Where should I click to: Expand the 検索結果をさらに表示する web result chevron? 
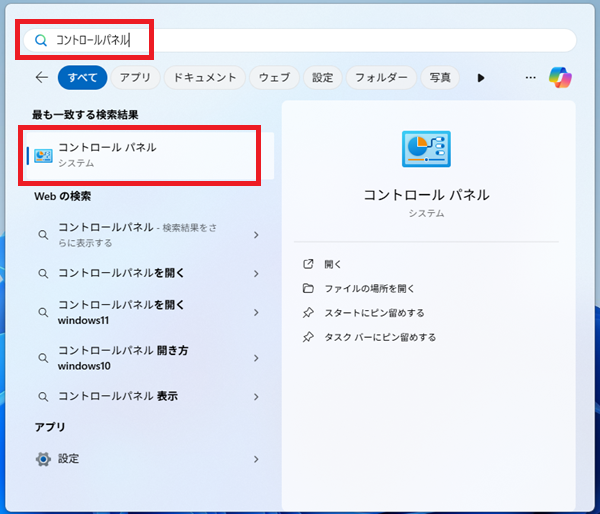pos(256,235)
